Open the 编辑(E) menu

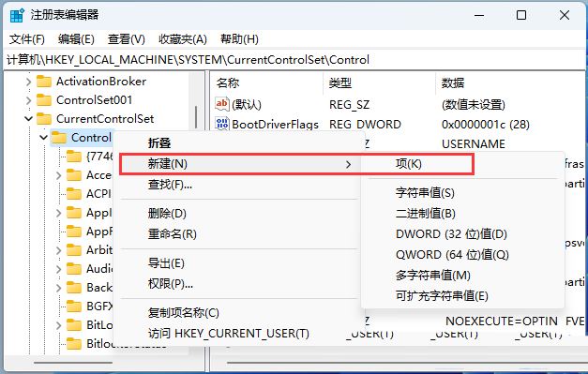[x=76, y=39]
